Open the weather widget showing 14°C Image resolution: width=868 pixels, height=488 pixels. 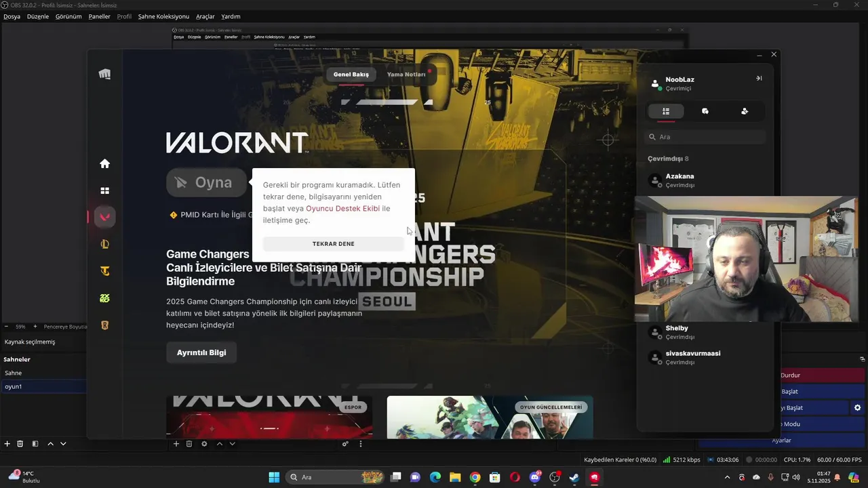pyautogui.click(x=24, y=476)
